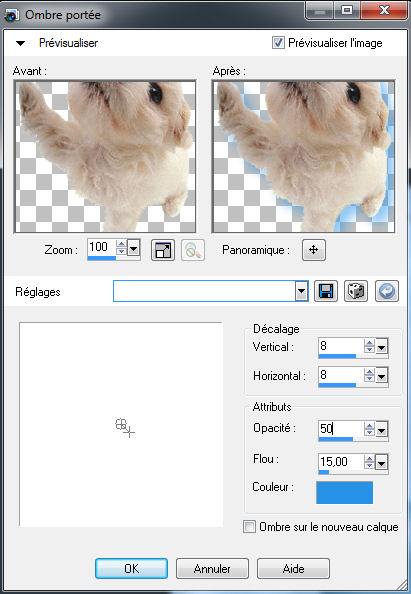411x594 pixels.
Task: Click the Flou value spinner arrows
Action: (x=369, y=462)
